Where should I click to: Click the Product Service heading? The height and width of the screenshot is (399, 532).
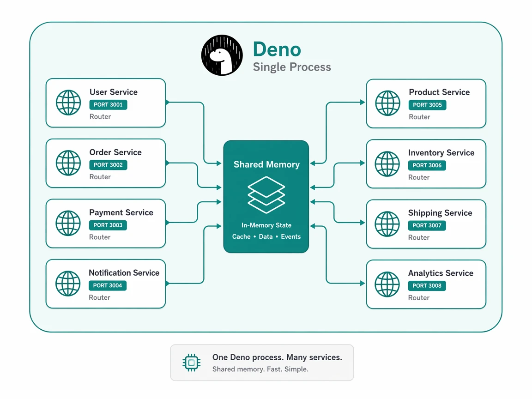(439, 92)
